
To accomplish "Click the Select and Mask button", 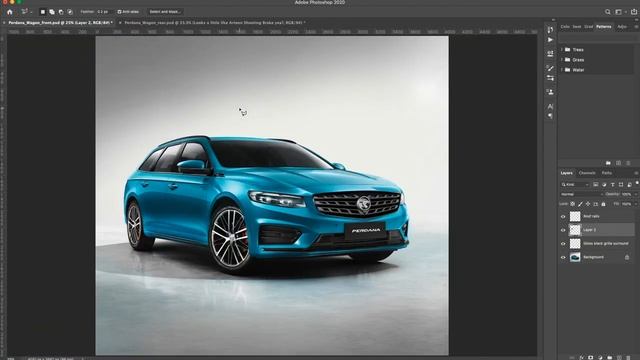I will (x=165, y=12).
